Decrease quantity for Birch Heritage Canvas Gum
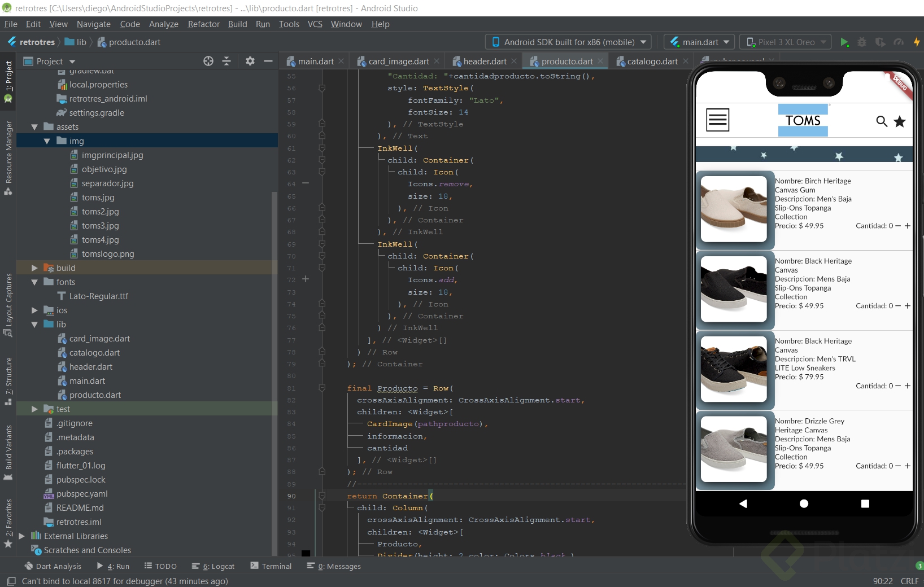This screenshot has width=924, height=587. pyautogui.click(x=898, y=226)
